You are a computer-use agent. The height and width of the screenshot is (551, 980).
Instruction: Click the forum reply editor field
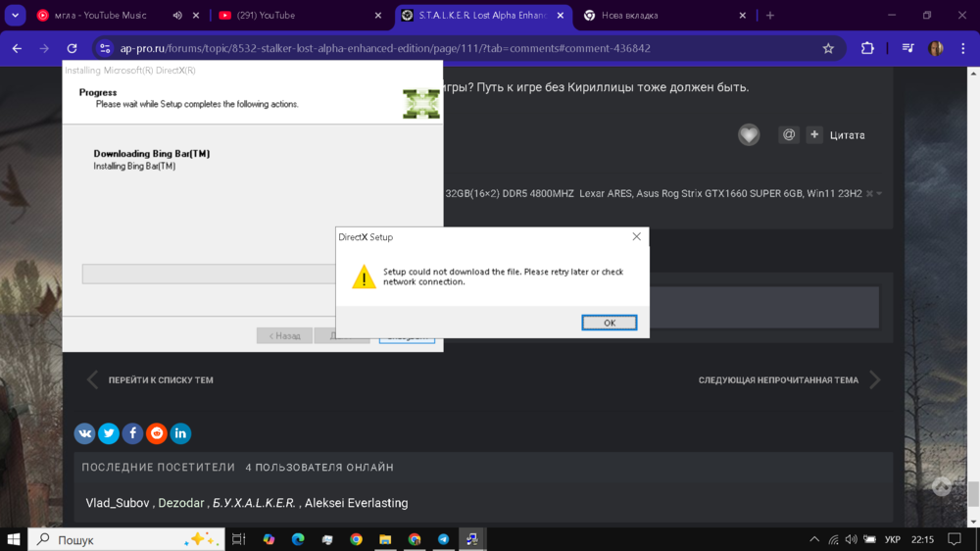763,307
